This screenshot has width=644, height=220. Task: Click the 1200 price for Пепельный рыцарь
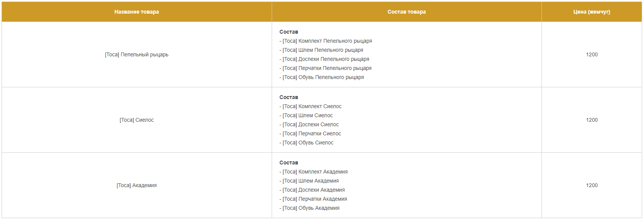pyautogui.click(x=592, y=54)
